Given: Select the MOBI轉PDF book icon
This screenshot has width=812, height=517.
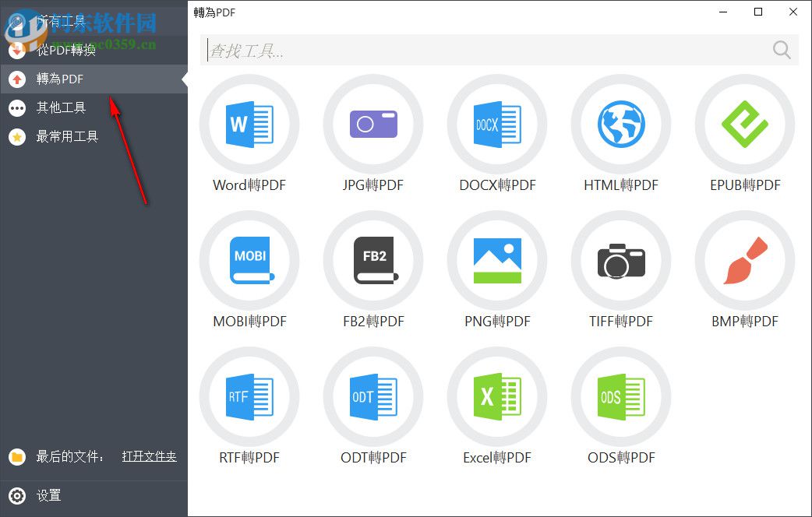Looking at the screenshot, I should 249,261.
